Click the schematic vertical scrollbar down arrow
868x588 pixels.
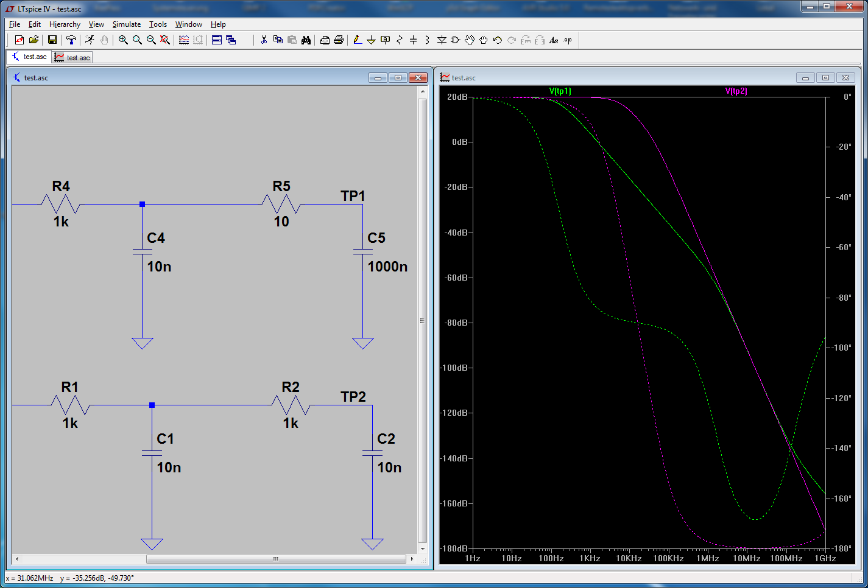pos(423,548)
